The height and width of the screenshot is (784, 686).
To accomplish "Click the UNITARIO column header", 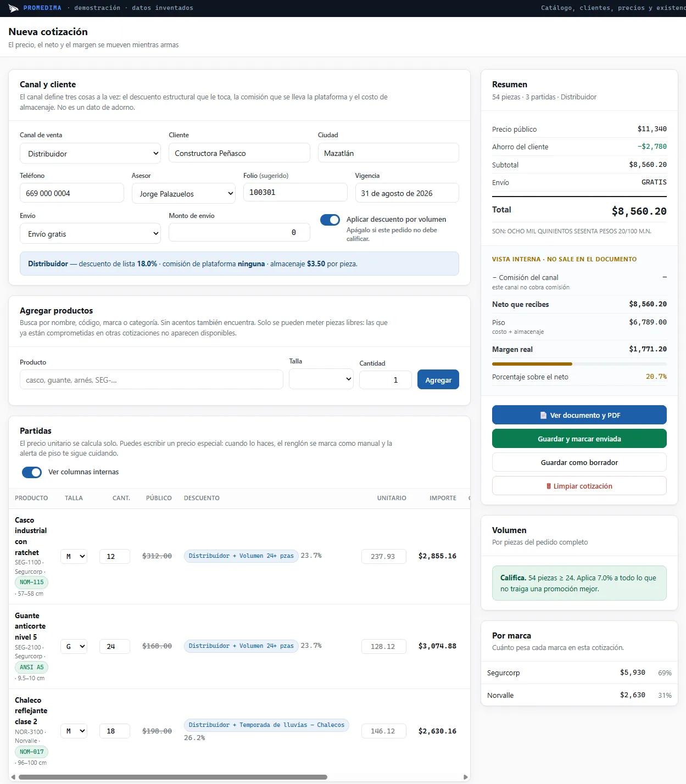I will [392, 498].
